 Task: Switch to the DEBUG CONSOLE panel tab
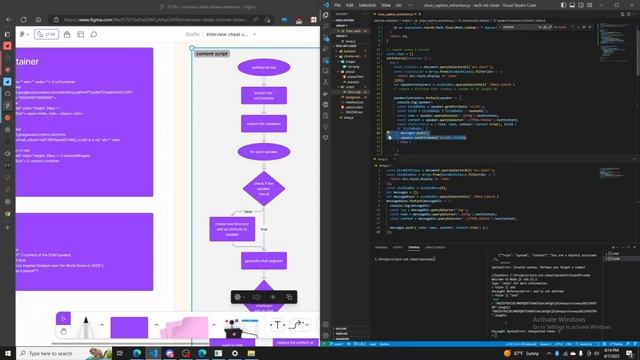pos(435,247)
